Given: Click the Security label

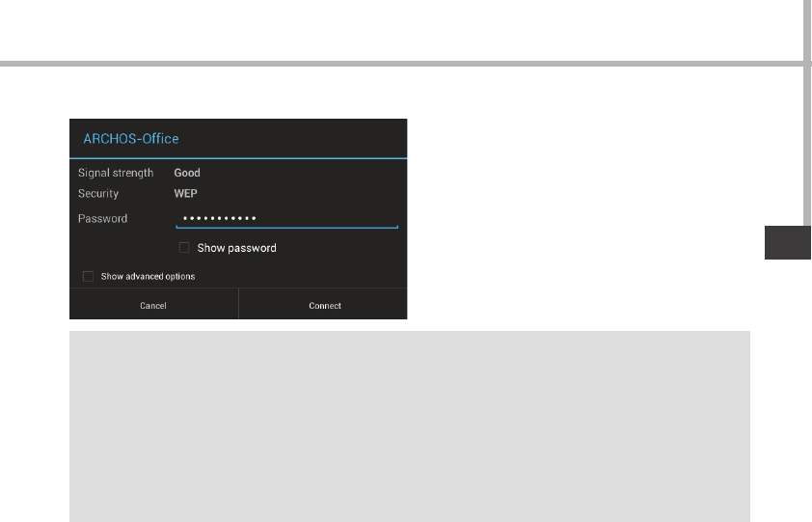Looking at the screenshot, I should [98, 194].
